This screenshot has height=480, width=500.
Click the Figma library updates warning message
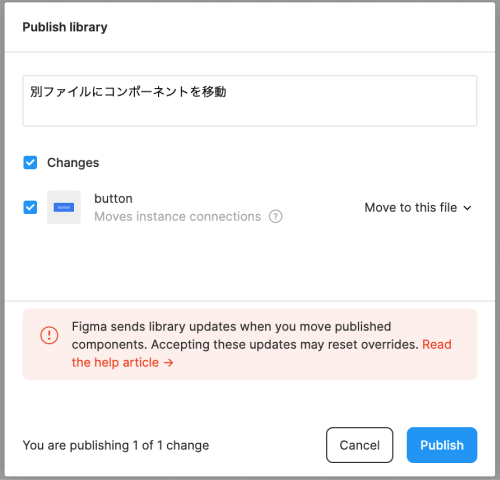[245, 335]
